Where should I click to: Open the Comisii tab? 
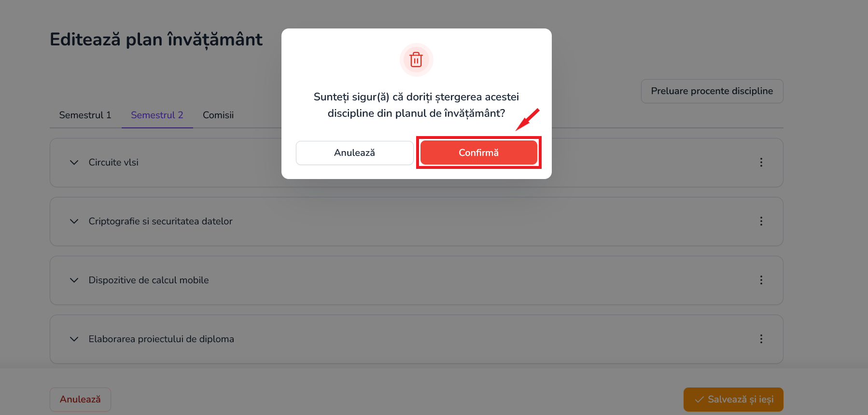click(218, 115)
